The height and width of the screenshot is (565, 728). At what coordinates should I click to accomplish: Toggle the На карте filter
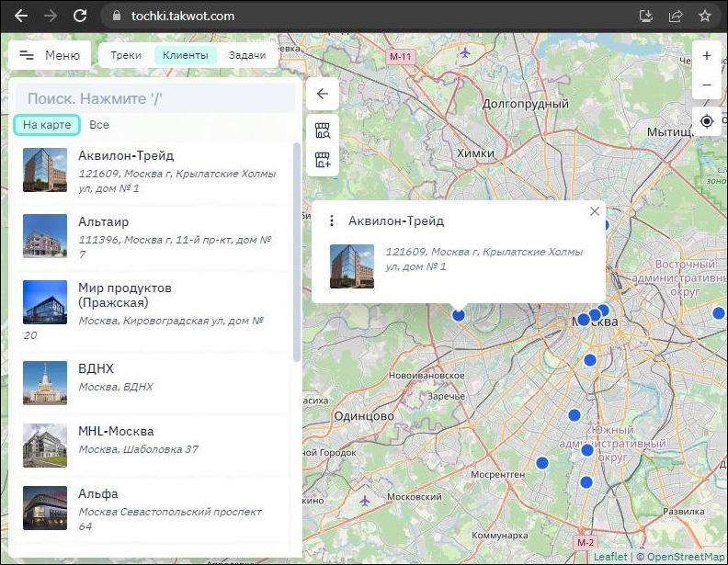46,125
